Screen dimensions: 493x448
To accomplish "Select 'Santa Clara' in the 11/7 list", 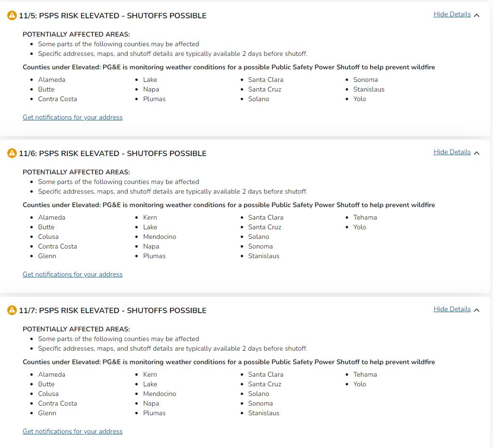I will (x=266, y=374).
